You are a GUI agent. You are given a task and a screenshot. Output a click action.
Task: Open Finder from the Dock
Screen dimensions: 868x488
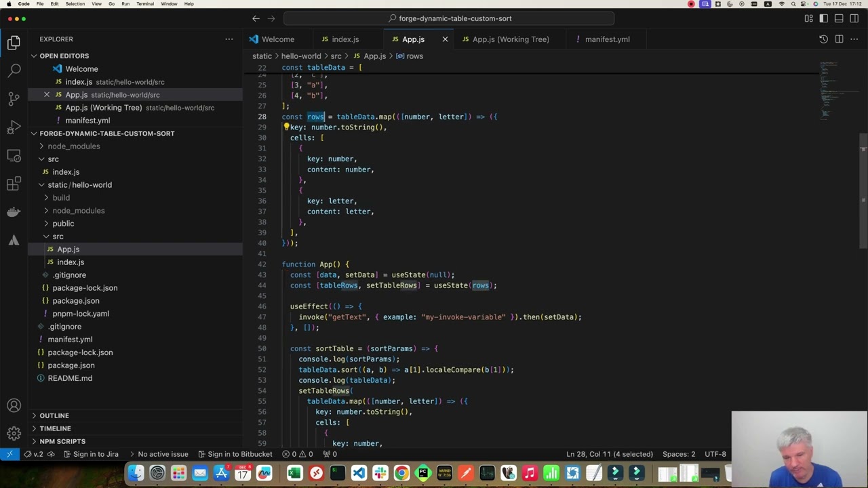(136, 473)
